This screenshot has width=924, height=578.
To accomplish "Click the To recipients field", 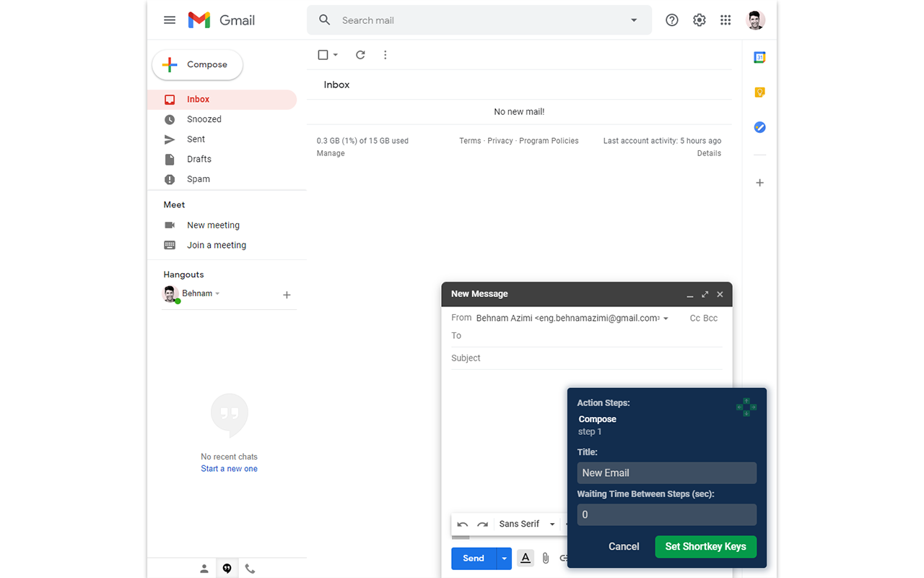I will (x=586, y=336).
